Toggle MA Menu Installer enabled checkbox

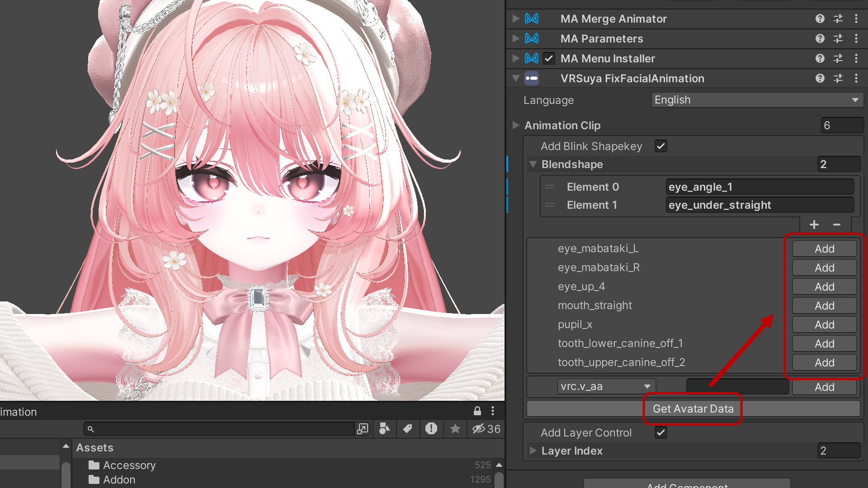click(x=549, y=58)
